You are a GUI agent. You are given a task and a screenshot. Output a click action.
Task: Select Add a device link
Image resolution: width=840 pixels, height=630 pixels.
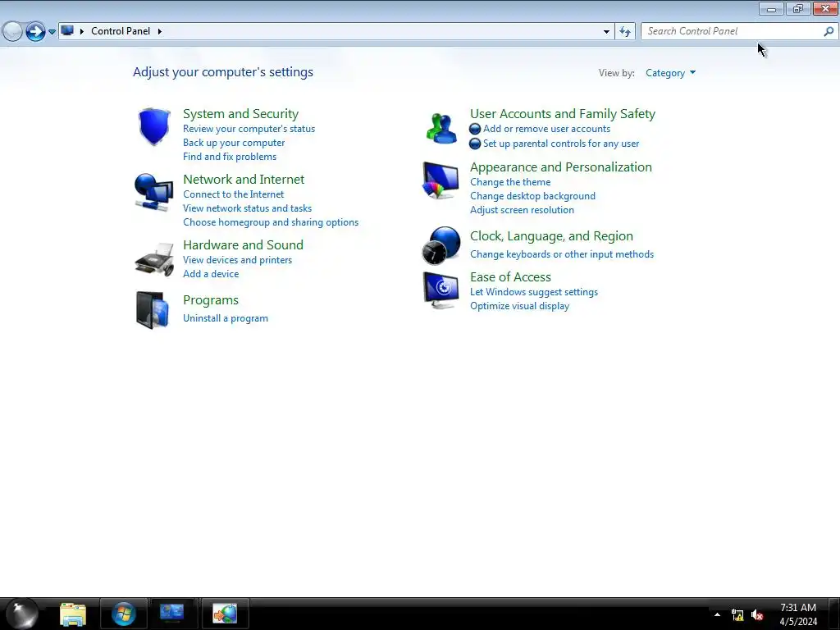point(211,273)
